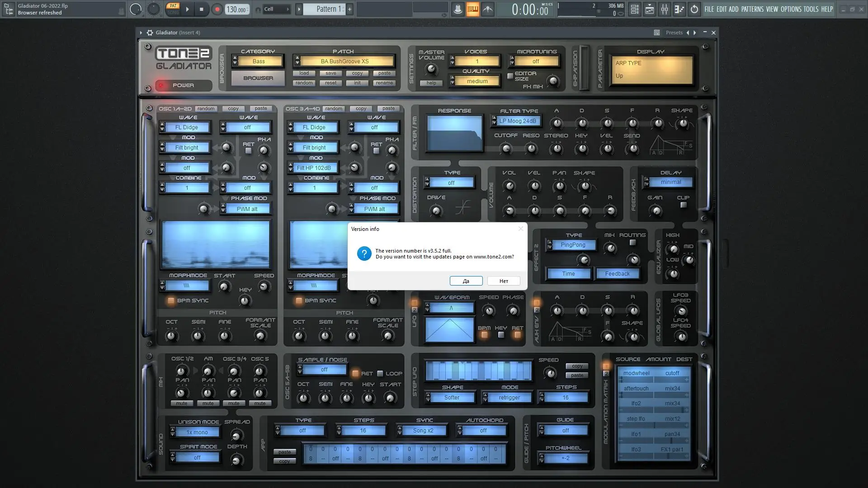Click the distortion curve shape icon
The image size is (868, 488).
pos(462,207)
